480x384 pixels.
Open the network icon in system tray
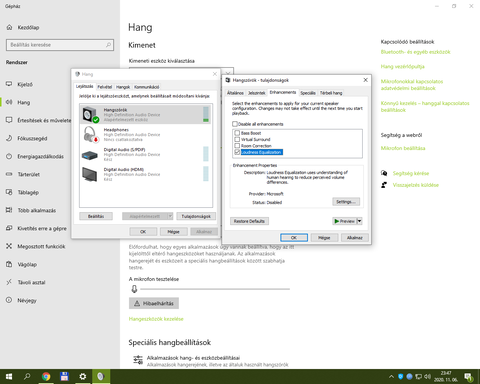[418, 377]
